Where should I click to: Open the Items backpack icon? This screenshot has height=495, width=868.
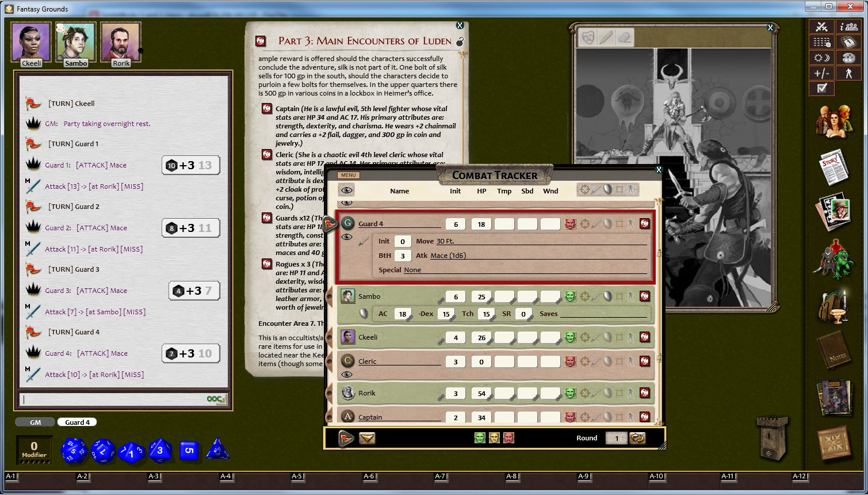tap(833, 306)
